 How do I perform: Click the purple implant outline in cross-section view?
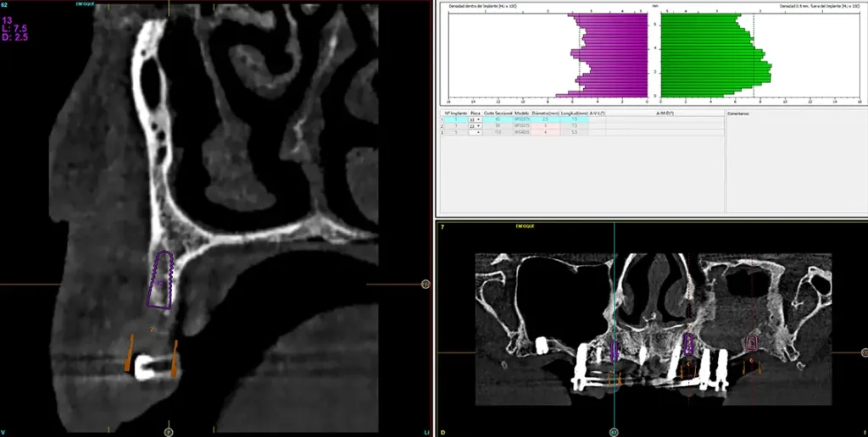(x=162, y=278)
